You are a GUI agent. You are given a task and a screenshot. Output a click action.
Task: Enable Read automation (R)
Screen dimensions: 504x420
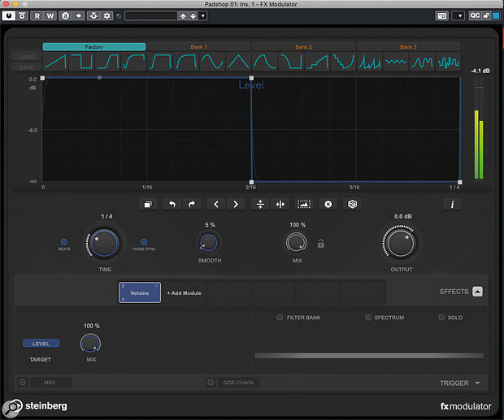click(x=37, y=15)
